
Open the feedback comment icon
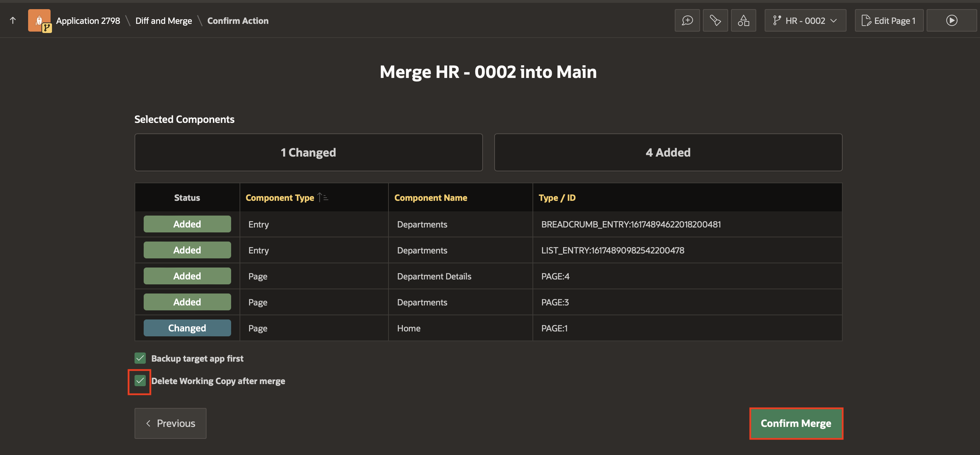point(687,20)
